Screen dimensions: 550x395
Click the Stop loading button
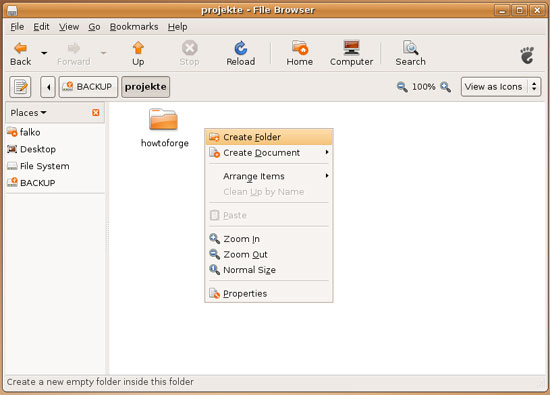click(x=189, y=54)
